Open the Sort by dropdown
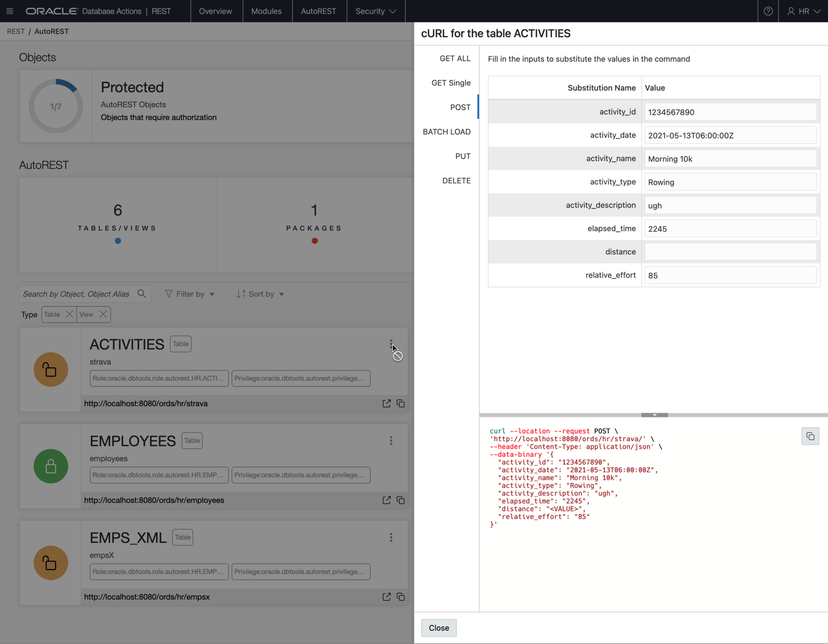Viewport: 828px width, 644px height. click(260, 294)
